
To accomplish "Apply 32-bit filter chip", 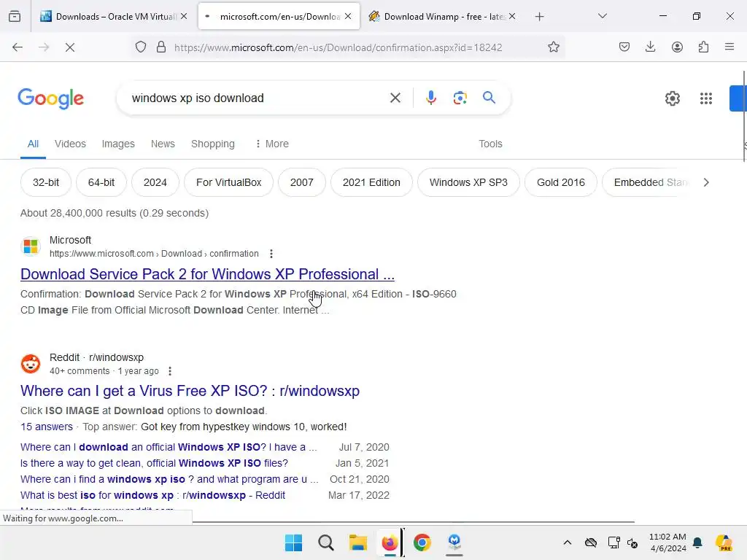I will (x=46, y=182).
